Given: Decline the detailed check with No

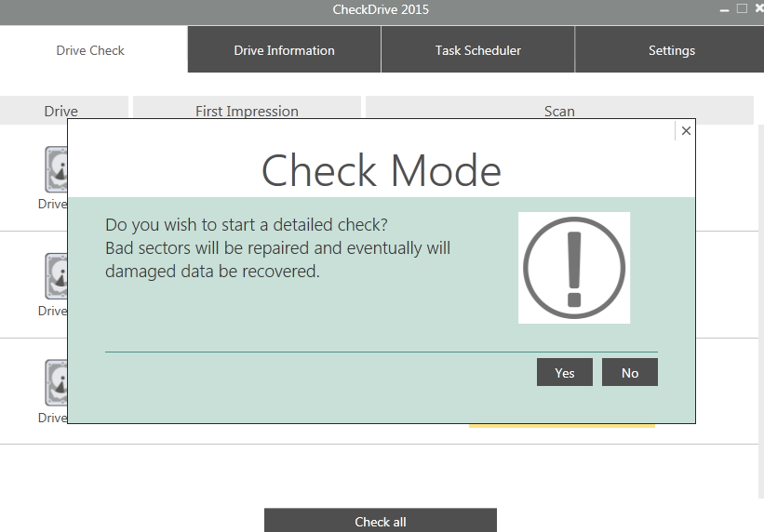Looking at the screenshot, I should 630,373.
